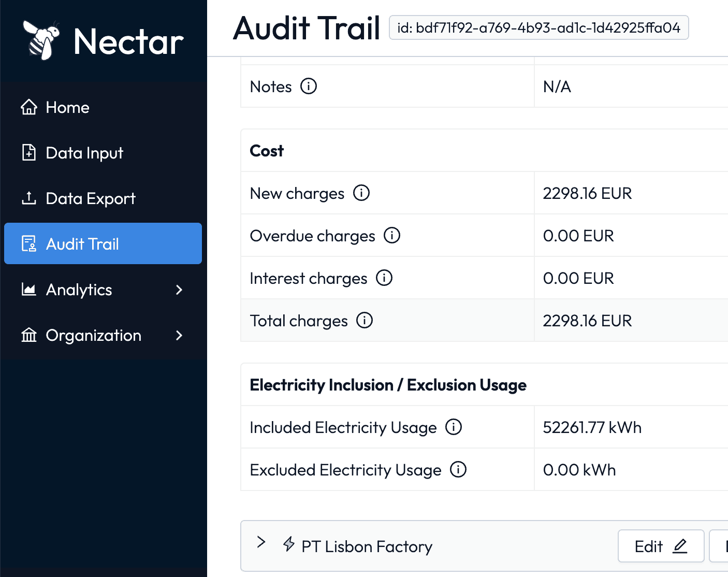Click the Excluded Electricity Usage value field

click(x=579, y=470)
